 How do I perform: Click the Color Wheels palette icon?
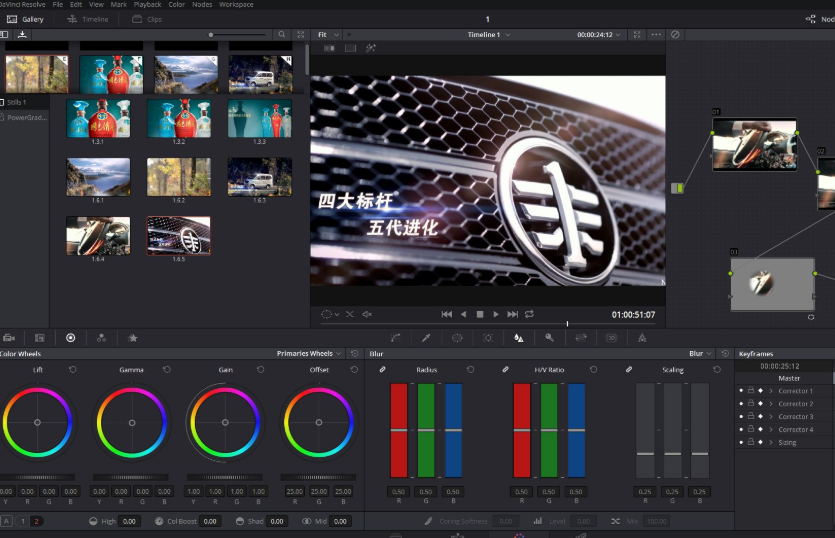pos(70,338)
